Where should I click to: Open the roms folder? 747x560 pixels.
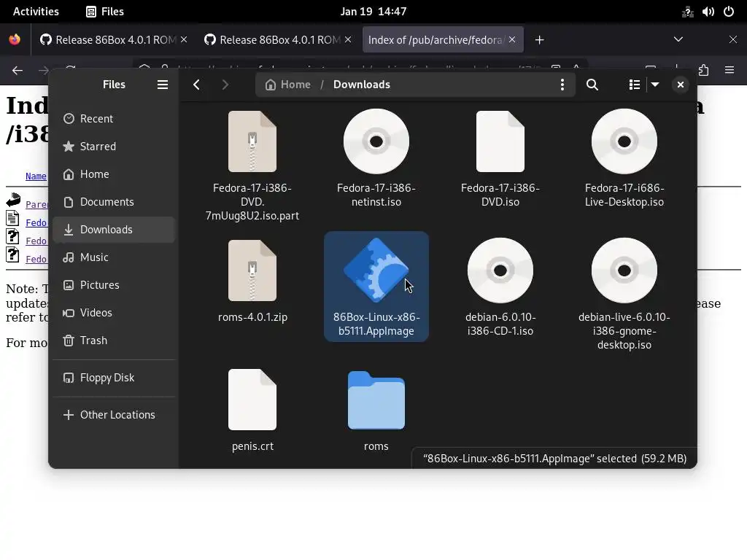coord(376,410)
